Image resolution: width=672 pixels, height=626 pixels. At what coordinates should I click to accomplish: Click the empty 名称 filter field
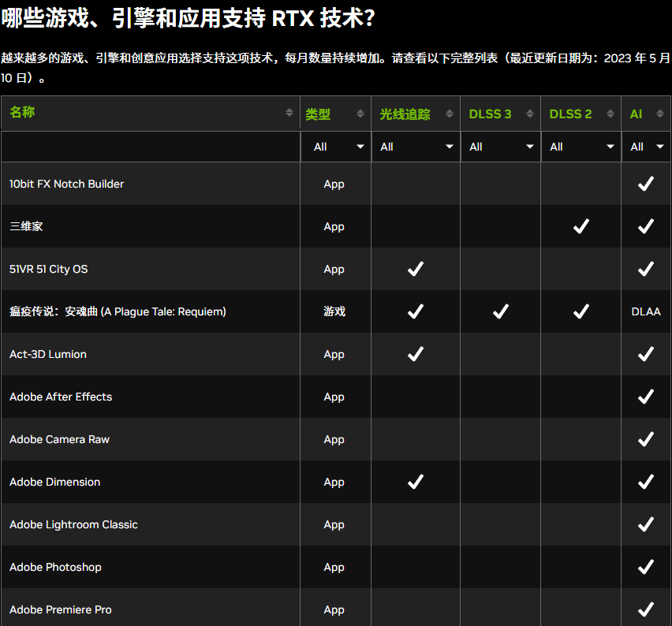[x=151, y=147]
